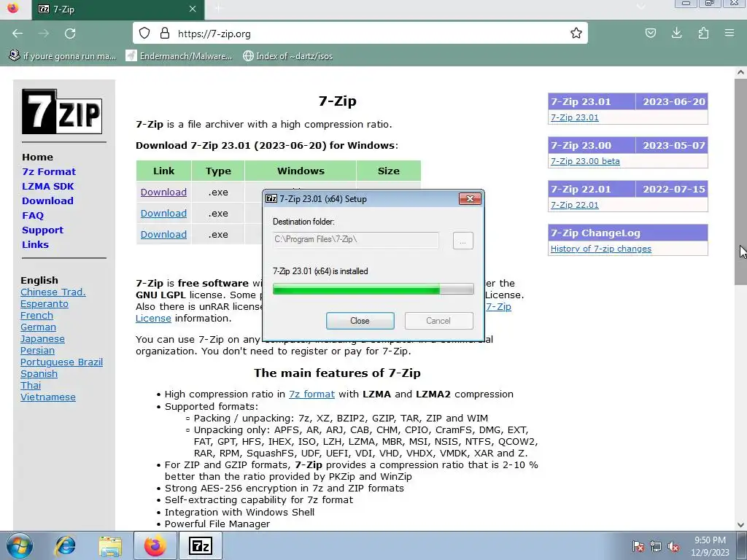Switch language to Japanese
The width and height of the screenshot is (747, 560).
pos(42,338)
